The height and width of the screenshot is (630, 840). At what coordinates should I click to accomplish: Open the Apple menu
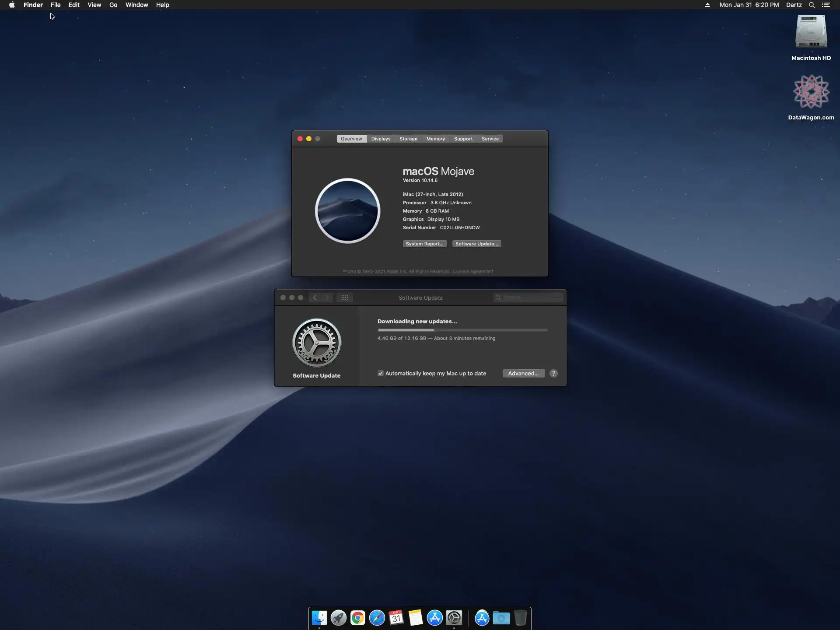12,5
